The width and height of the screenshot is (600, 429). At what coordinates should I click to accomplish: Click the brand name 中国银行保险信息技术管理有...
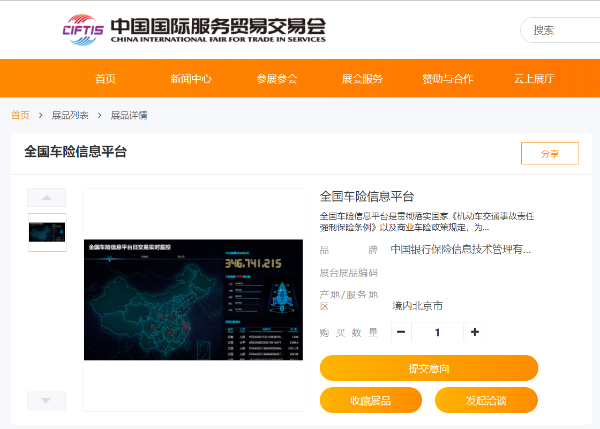(x=460, y=250)
